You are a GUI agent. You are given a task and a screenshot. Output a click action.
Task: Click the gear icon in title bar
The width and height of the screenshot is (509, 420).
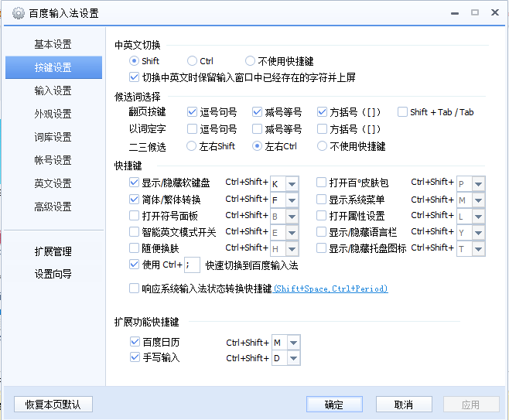[19, 13]
